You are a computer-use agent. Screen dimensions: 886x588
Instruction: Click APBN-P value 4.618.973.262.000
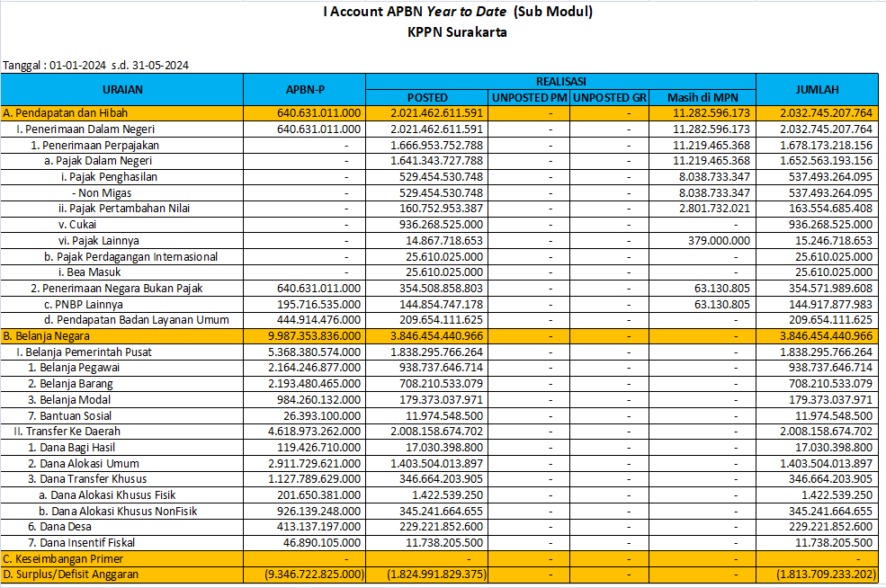[314, 432]
